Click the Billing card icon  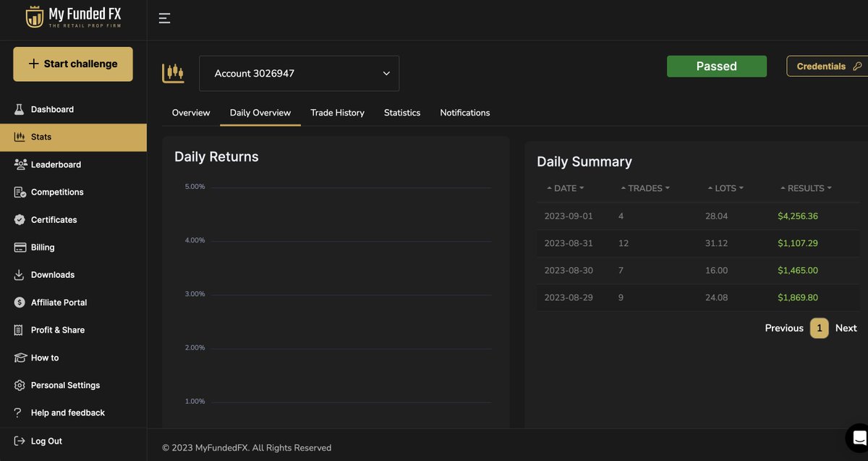click(20, 248)
